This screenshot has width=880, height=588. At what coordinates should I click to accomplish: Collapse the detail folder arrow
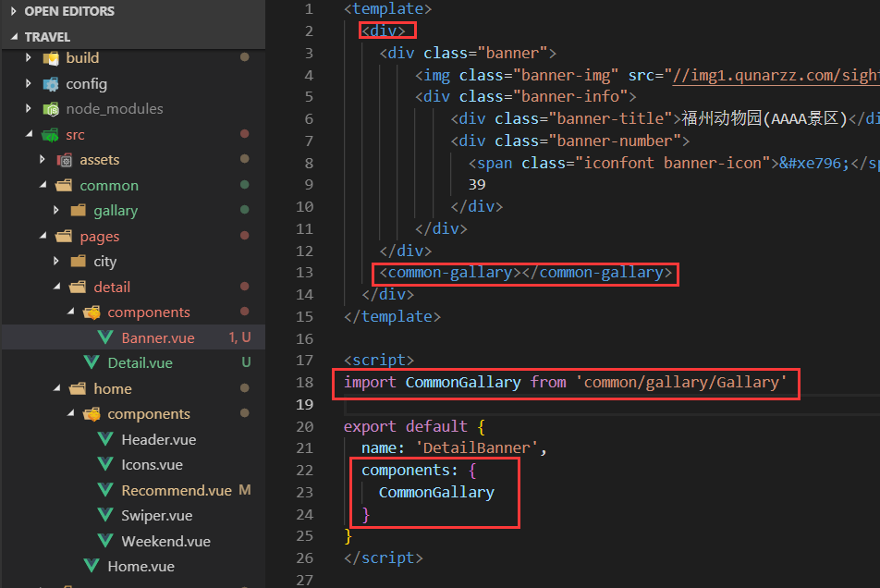point(56,287)
